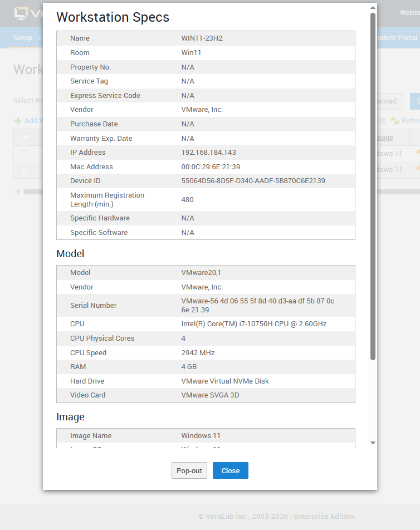Select CPU Physical Cores value 4
420x530 pixels.
[183, 338]
